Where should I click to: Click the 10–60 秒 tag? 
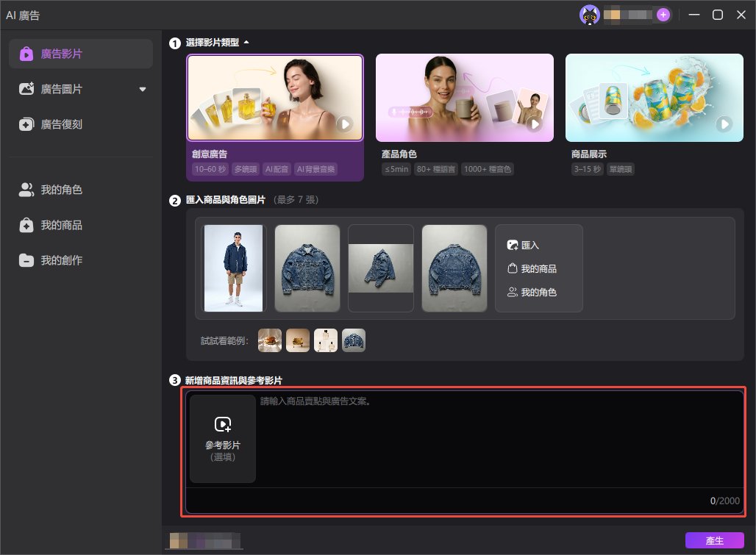[x=210, y=169]
